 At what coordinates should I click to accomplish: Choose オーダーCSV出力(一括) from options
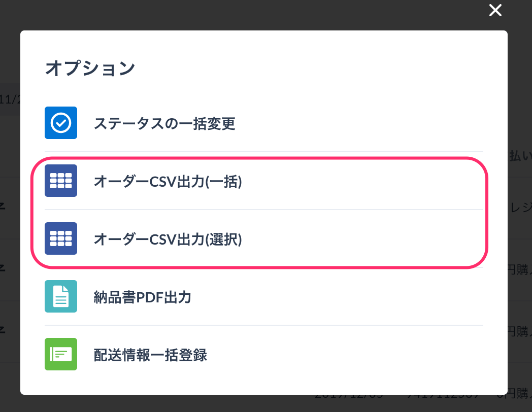(x=168, y=181)
